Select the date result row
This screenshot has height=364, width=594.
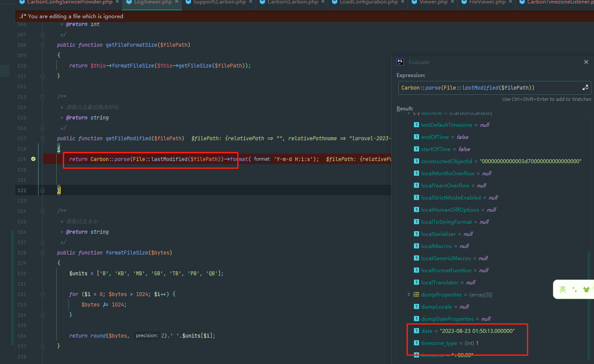click(x=491, y=331)
